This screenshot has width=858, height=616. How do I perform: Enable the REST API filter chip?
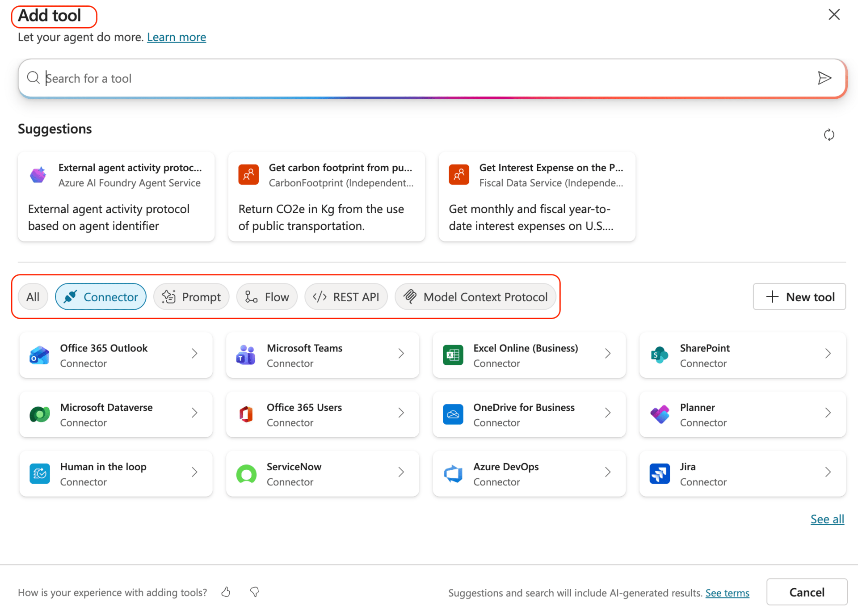click(346, 297)
